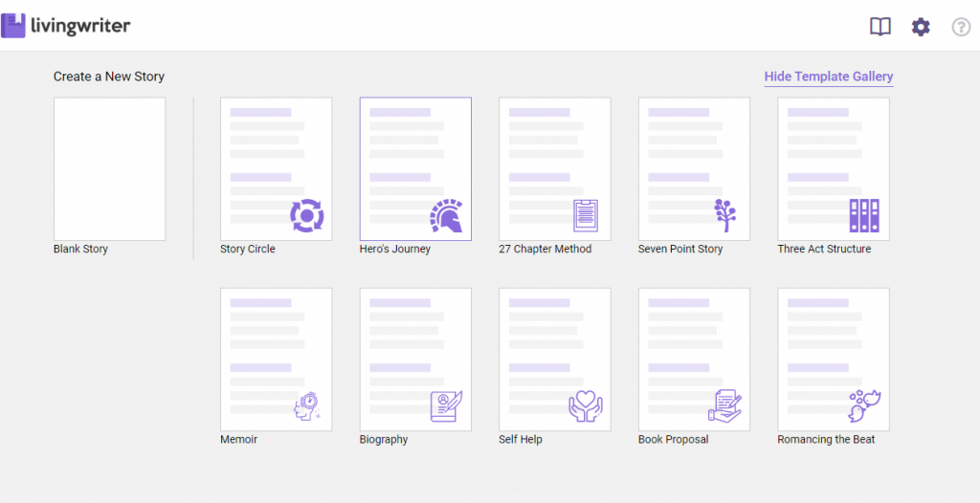
Task: Click the Romancing the Beat birds icon
Action: click(x=863, y=406)
